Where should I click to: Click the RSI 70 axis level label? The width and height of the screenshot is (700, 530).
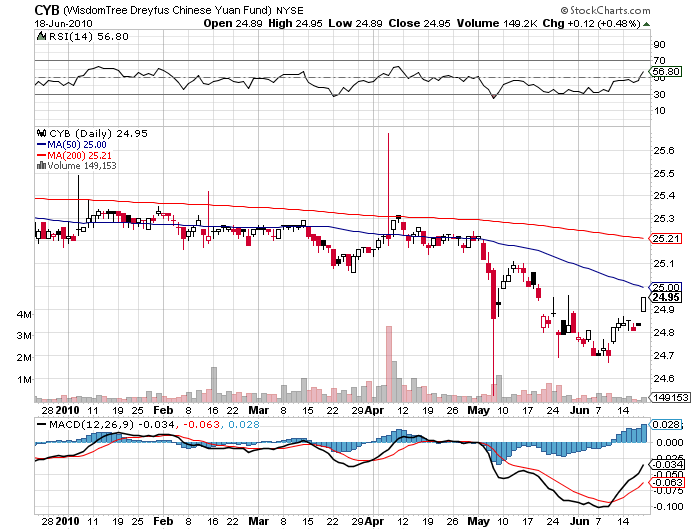pos(659,60)
